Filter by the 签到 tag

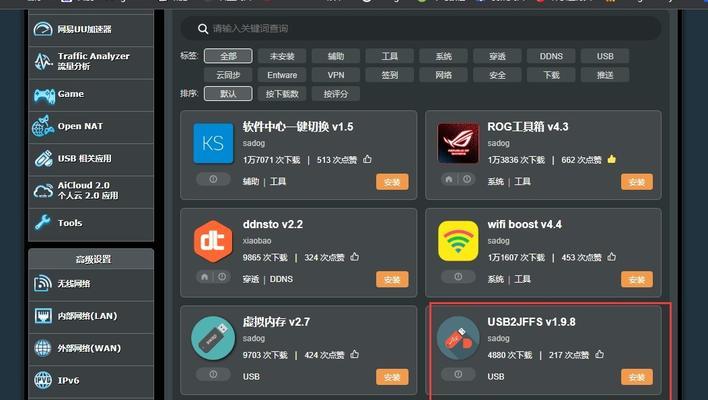(389, 75)
